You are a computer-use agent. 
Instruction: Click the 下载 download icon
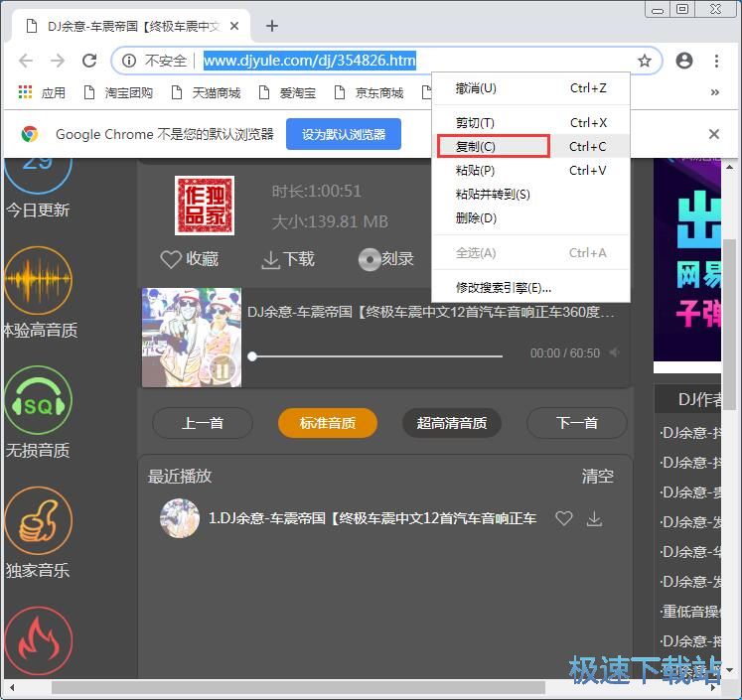[x=270, y=260]
